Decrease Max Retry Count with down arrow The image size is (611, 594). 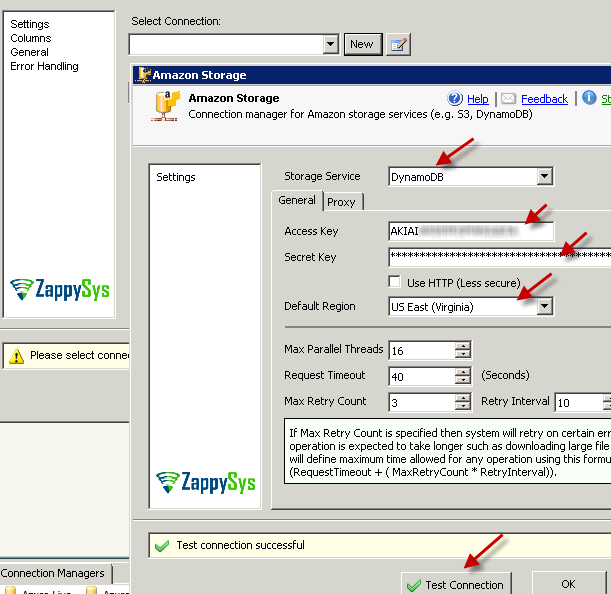pyautogui.click(x=463, y=406)
